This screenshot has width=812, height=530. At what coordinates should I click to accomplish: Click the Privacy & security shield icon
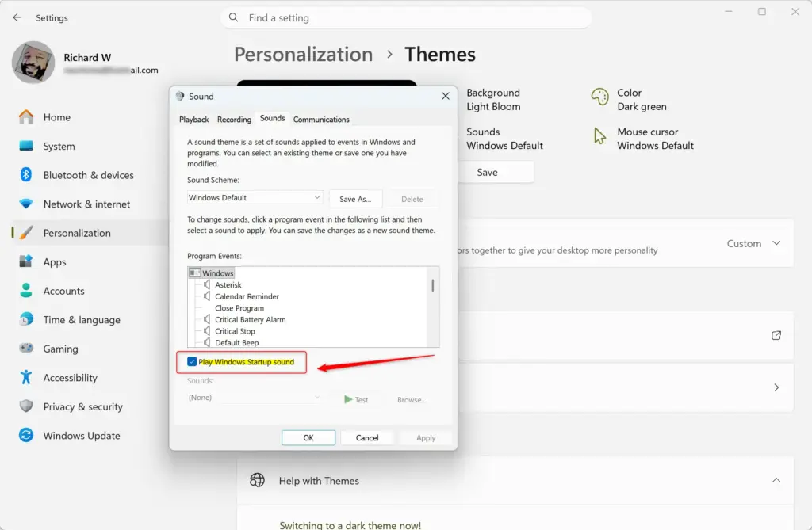tap(26, 406)
